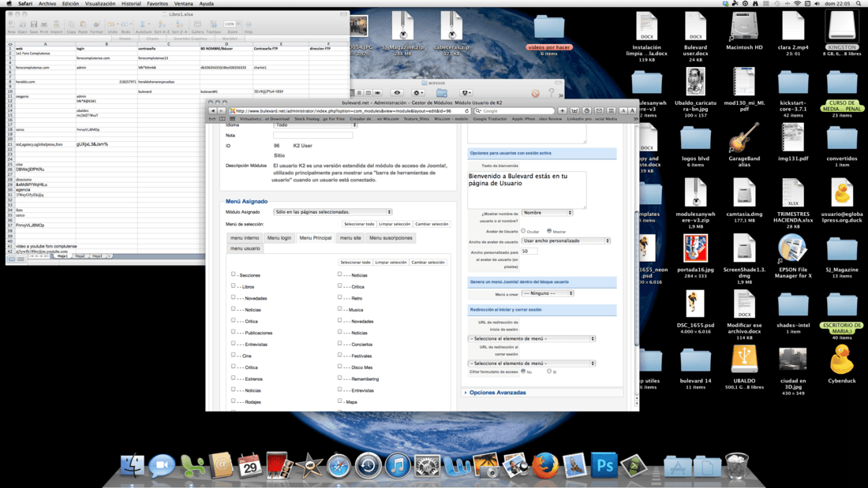Open the Menú a crear dropdown
Image resolution: width=868 pixels, height=488 pixels.
(548, 293)
